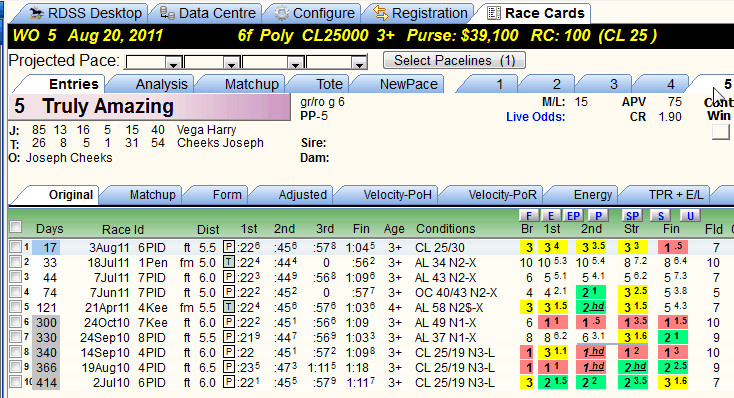734x398 pixels.
Task: Check paceline 3 checkbox for 7Jul11
Action: tap(16, 277)
